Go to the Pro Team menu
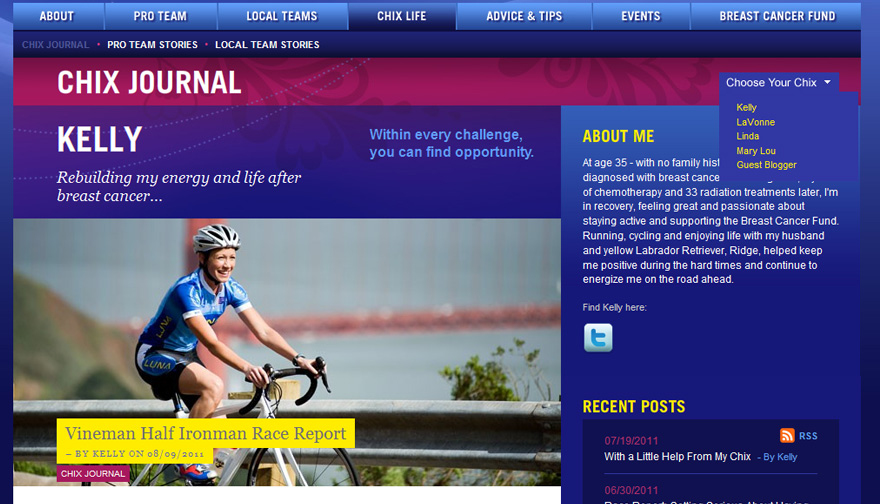 (x=160, y=16)
